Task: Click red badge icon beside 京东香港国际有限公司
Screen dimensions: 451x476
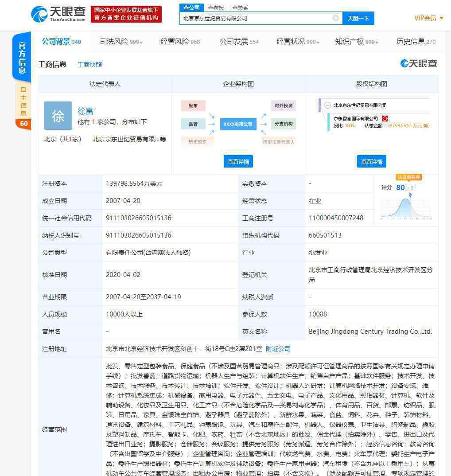Action: [385, 118]
